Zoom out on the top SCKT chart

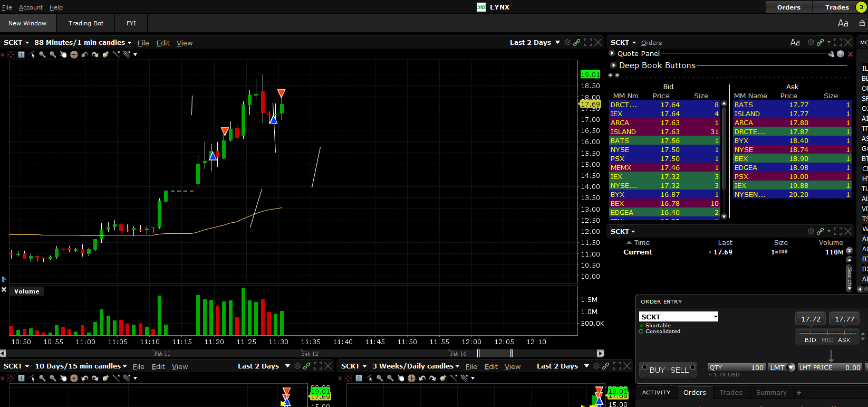point(53,54)
